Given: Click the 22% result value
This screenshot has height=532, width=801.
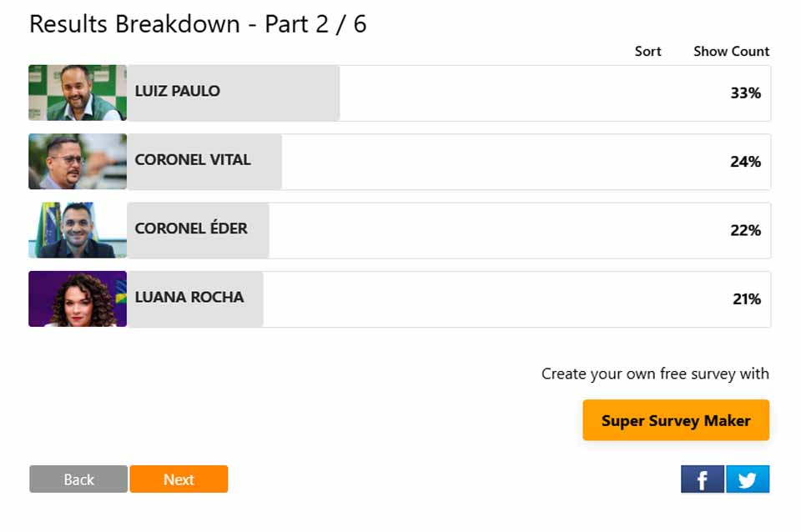Looking at the screenshot, I should pyautogui.click(x=745, y=230).
